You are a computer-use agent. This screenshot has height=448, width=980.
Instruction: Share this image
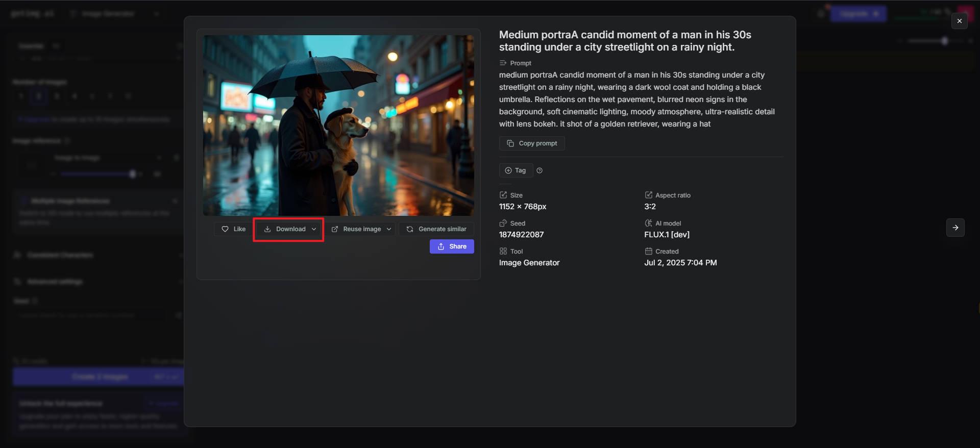452,246
